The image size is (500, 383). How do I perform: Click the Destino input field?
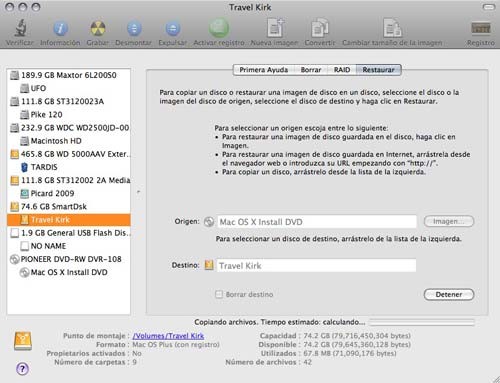pyautogui.click(x=316, y=265)
